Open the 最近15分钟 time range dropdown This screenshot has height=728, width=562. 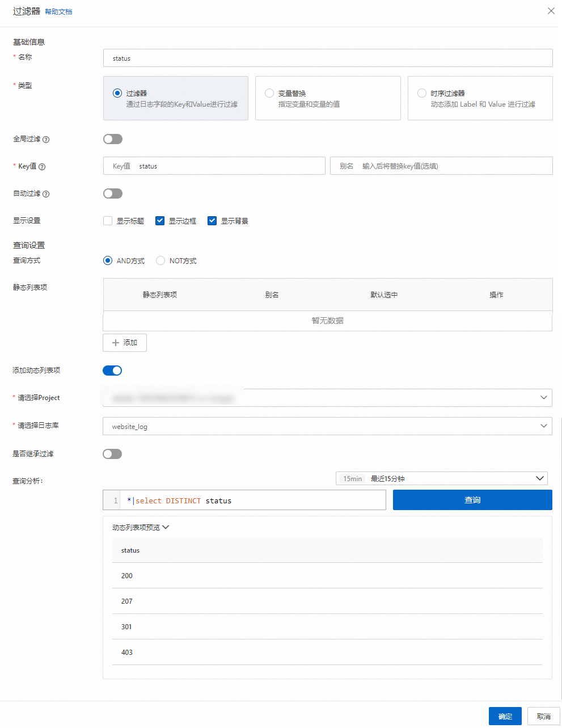[x=442, y=478]
